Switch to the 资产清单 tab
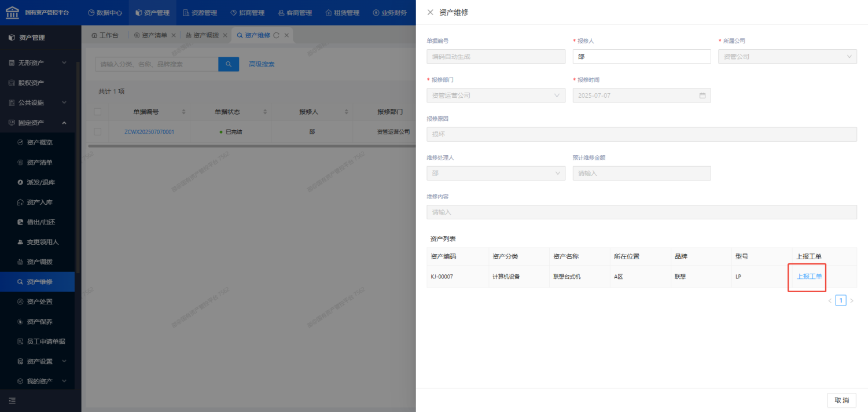The image size is (868, 412). click(150, 35)
